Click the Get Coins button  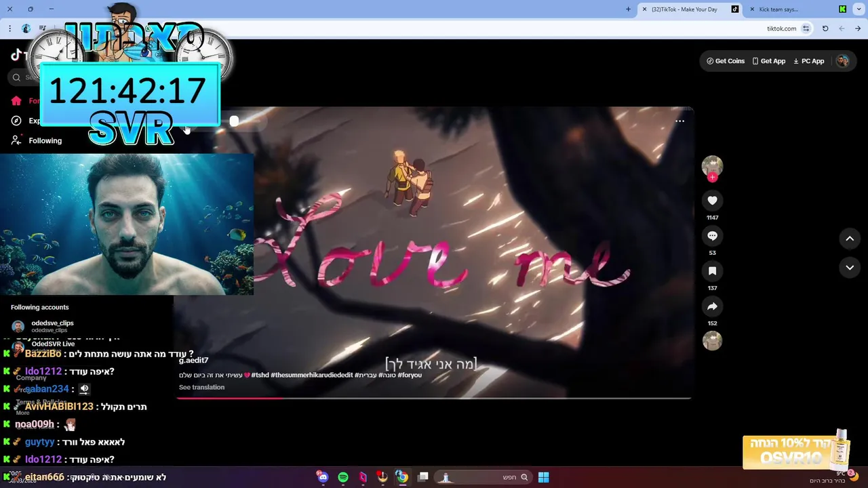click(x=726, y=61)
